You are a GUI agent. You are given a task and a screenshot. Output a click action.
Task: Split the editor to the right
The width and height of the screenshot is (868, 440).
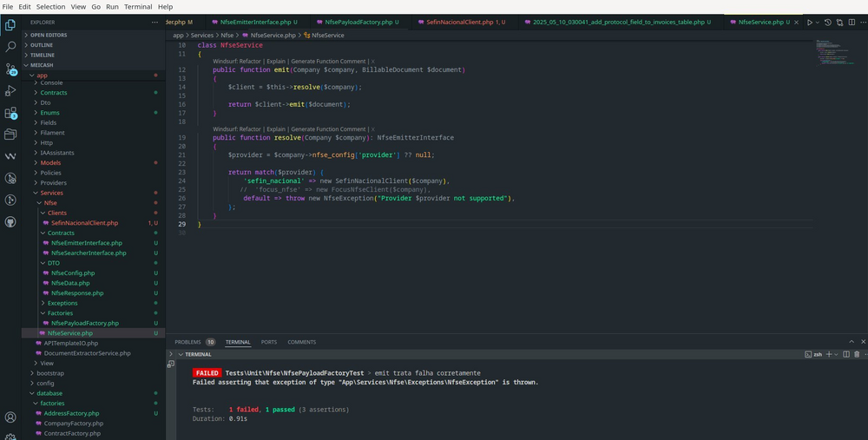click(850, 22)
